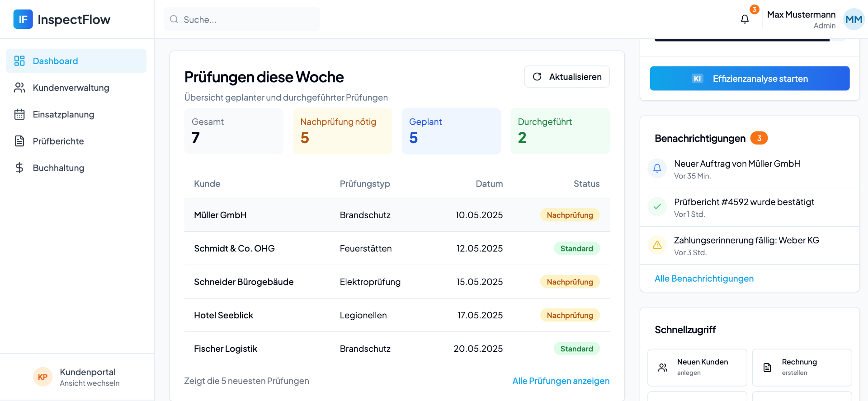Click the search magnifier icon
868x401 pixels.
[x=174, y=19]
